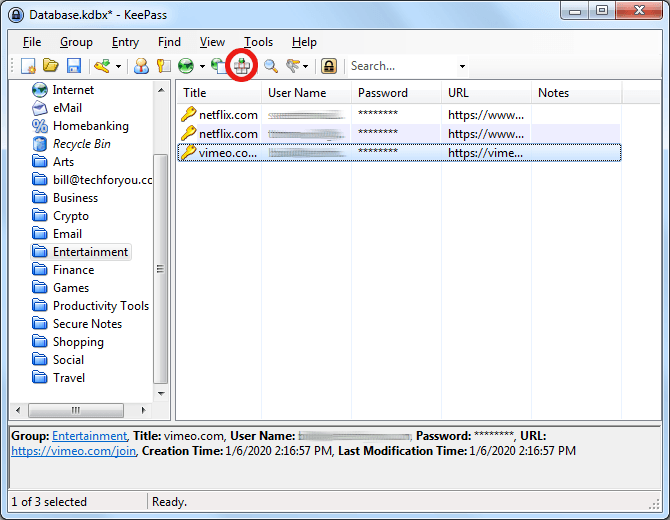Open the Add Entry dropdown arrow
Screen dimensions: 670x520
point(118,66)
